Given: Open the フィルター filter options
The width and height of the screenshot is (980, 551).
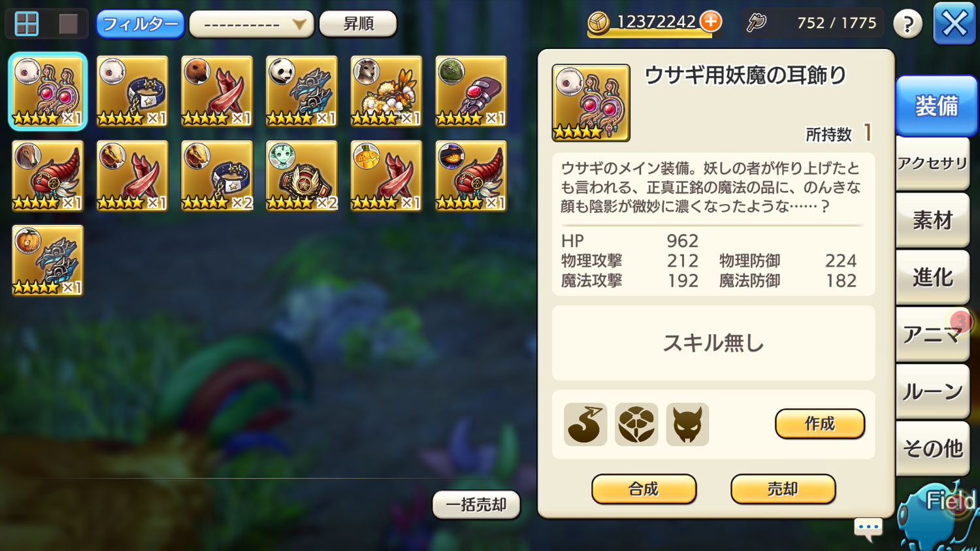Looking at the screenshot, I should click(x=140, y=24).
